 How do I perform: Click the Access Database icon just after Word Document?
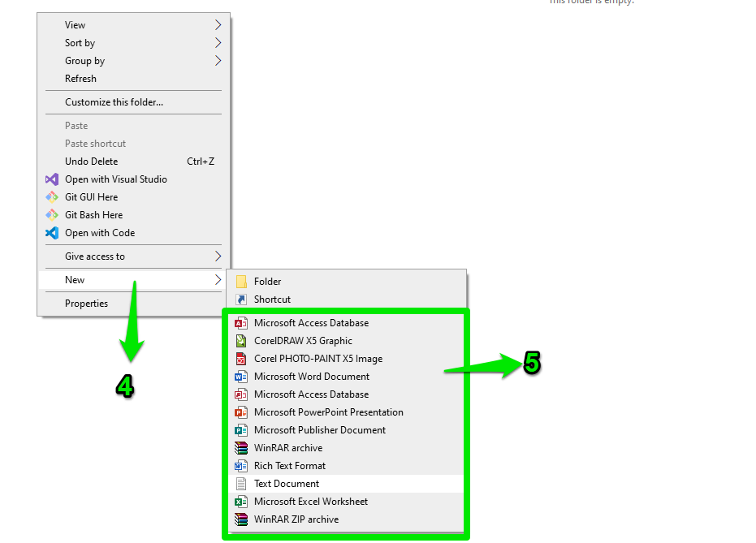[241, 394]
